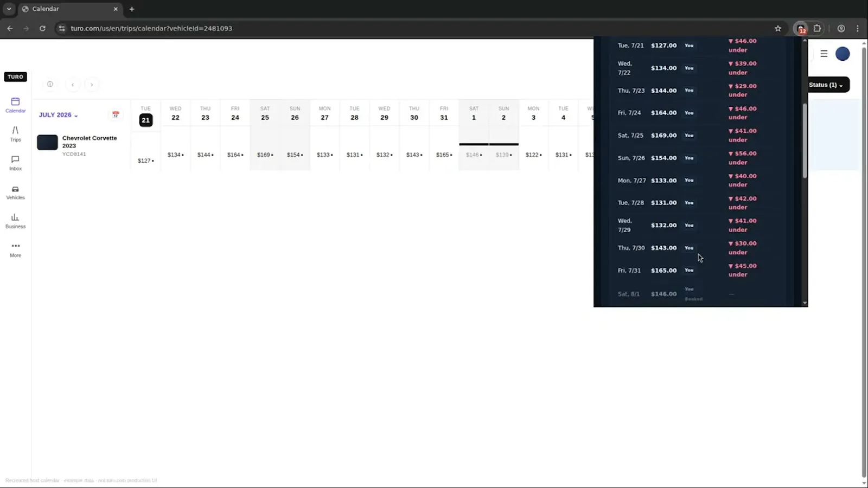
Task: Click the $164 calendar price cell
Action: coord(235,155)
